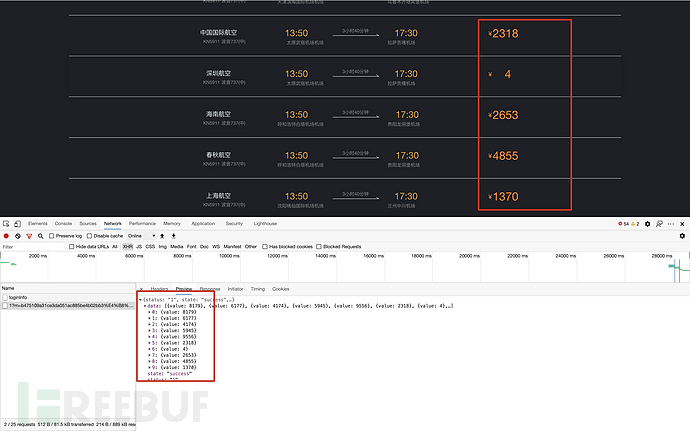Clear the network log icon
The height and width of the screenshot is (431, 690).
18,236
